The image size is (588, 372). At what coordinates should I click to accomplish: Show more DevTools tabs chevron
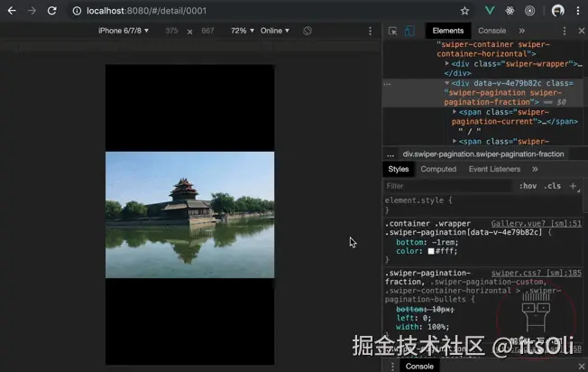point(522,31)
